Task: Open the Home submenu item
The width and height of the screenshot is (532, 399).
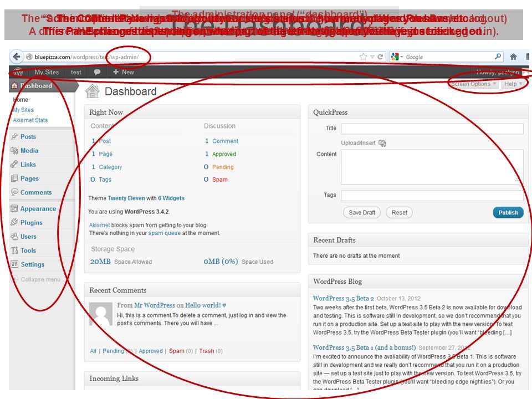Action: click(21, 100)
